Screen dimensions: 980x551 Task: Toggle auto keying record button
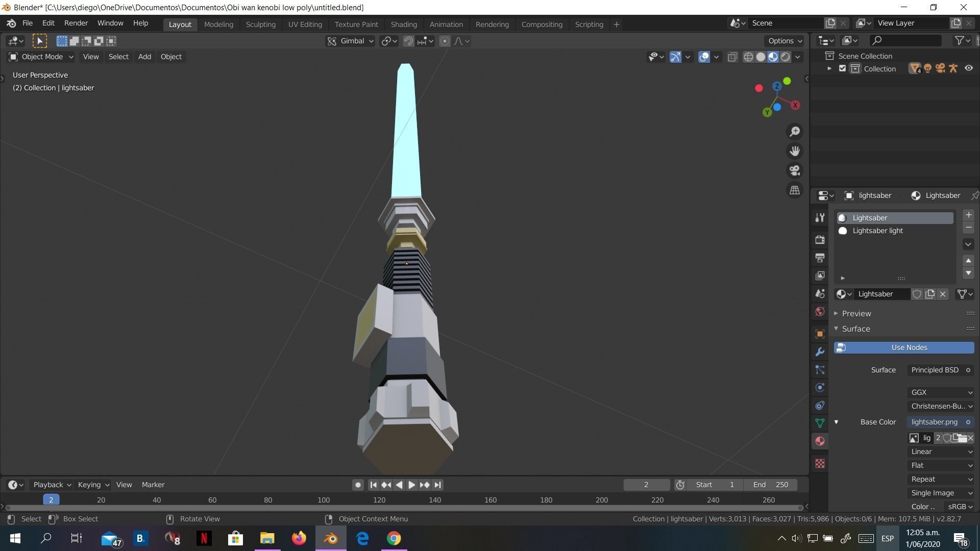[x=358, y=485]
